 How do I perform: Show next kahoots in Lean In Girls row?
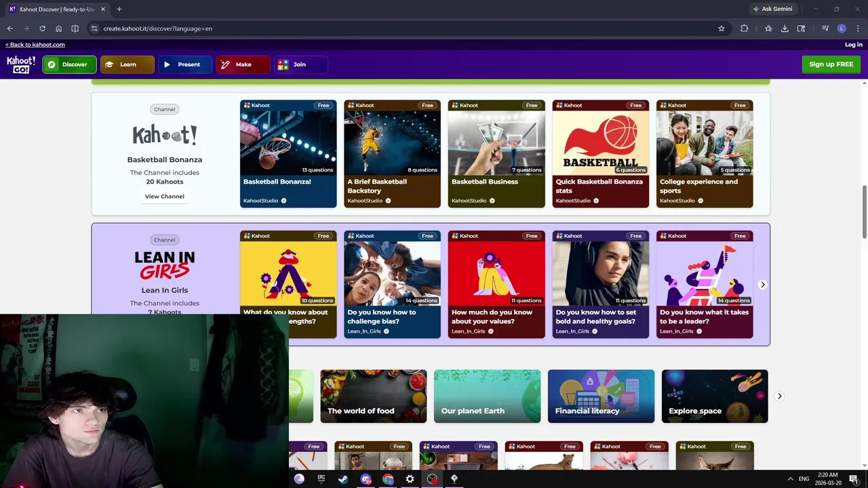pyautogui.click(x=762, y=285)
